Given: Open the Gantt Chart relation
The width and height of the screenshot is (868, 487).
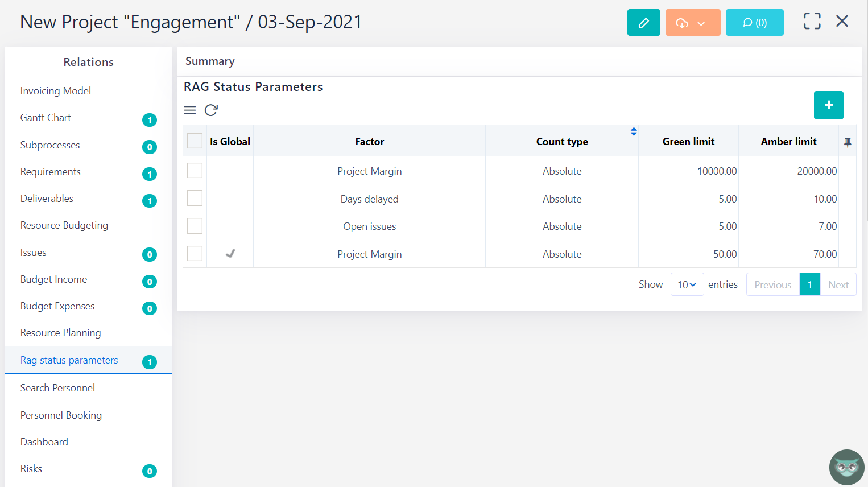Looking at the screenshot, I should [46, 117].
